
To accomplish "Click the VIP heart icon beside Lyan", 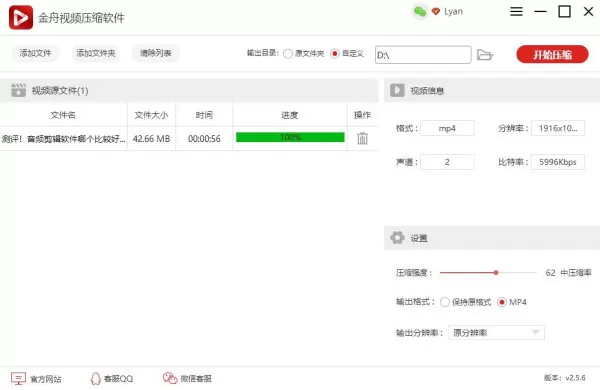I will pos(435,11).
